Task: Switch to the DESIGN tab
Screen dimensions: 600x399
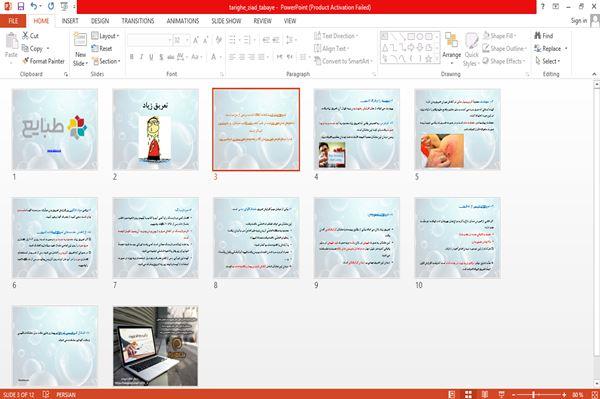Action: (x=100, y=21)
